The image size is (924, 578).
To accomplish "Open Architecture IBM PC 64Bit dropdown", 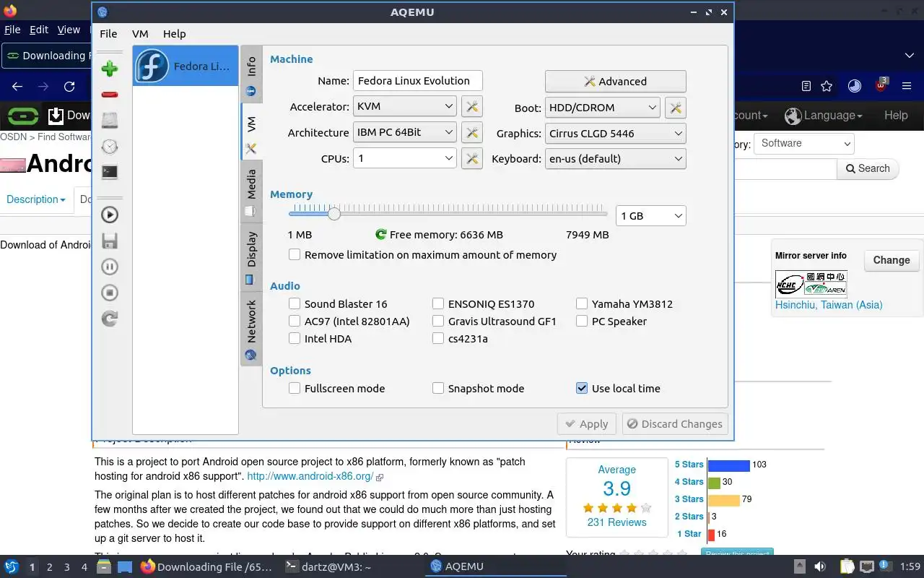I will (404, 132).
